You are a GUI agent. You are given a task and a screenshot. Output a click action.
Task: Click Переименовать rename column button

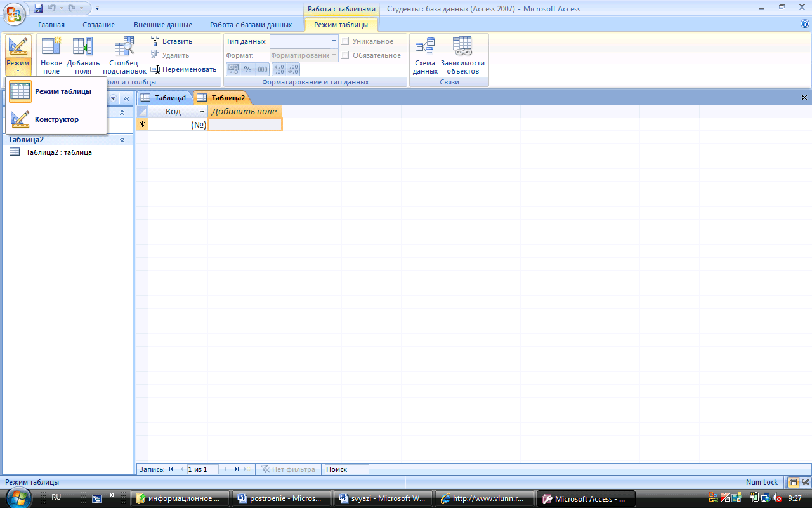point(184,69)
